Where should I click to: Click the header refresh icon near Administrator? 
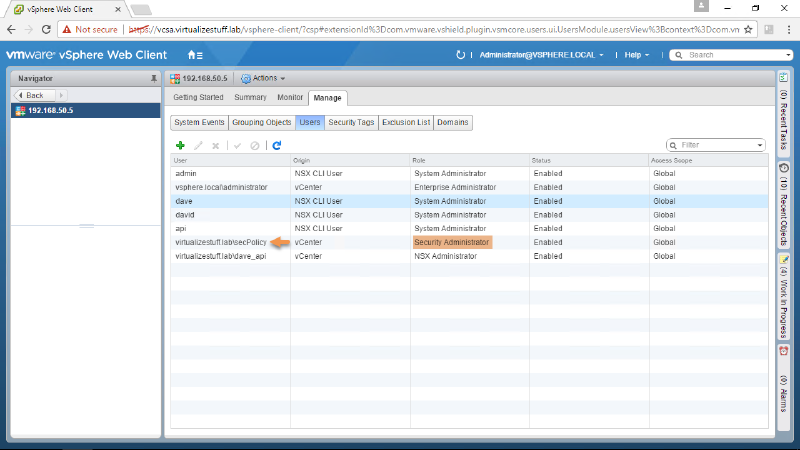pos(460,55)
